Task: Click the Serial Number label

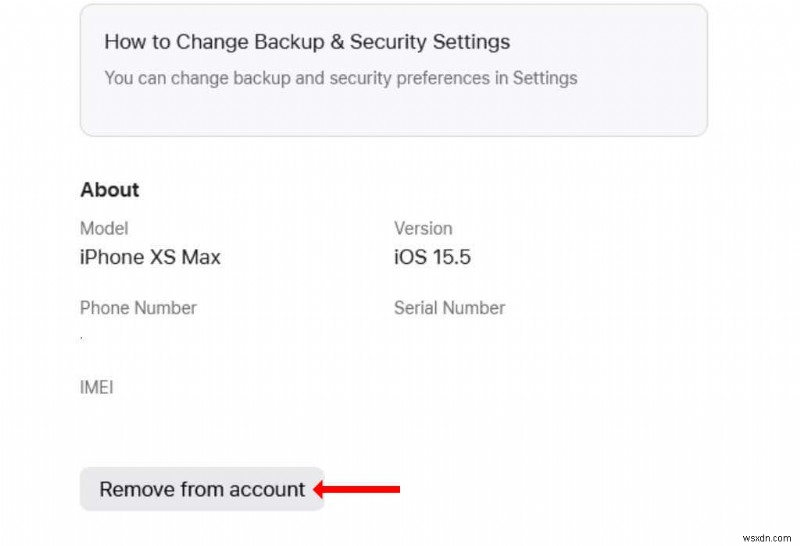Action: (x=449, y=308)
